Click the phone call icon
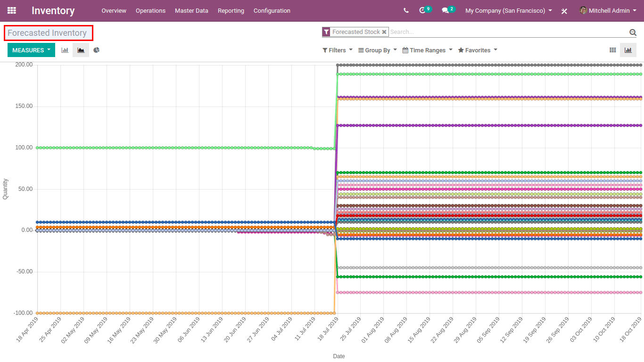Viewport: 644px width, 362px height. (x=406, y=10)
